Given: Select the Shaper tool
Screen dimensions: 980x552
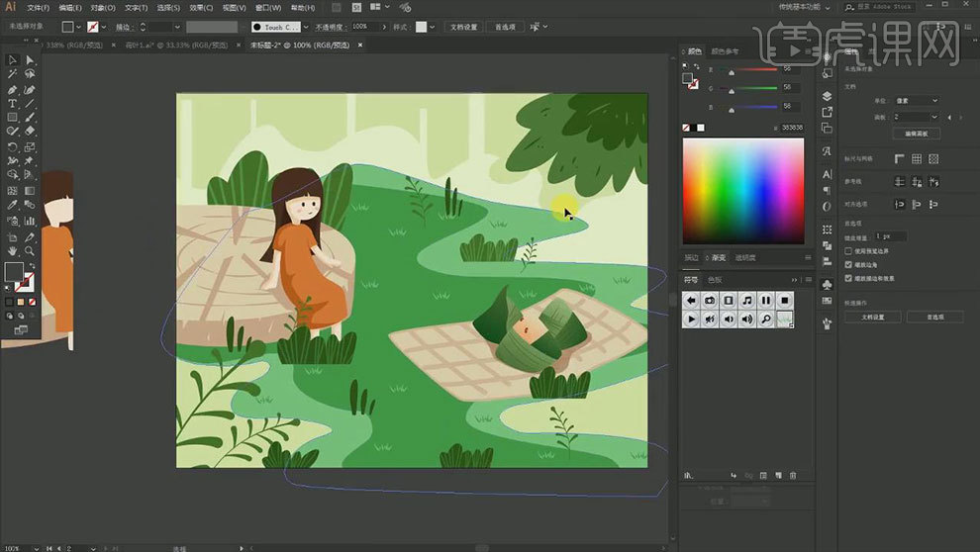Looking at the screenshot, I should point(12,132).
